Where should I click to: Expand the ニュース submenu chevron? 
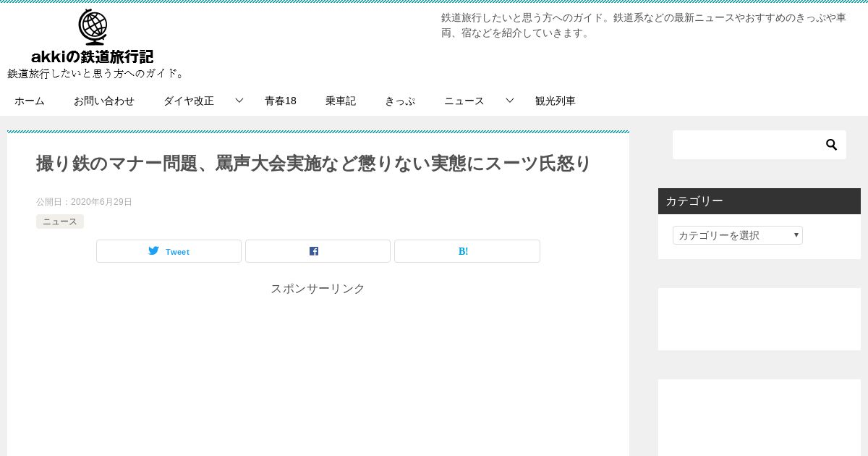click(x=510, y=101)
